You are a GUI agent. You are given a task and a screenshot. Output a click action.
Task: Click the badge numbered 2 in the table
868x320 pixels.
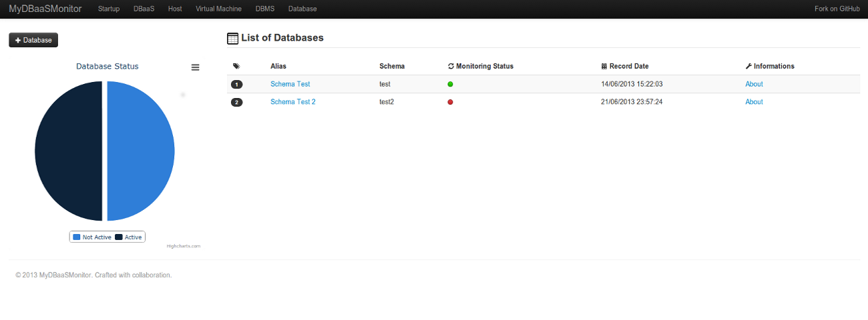coord(236,103)
